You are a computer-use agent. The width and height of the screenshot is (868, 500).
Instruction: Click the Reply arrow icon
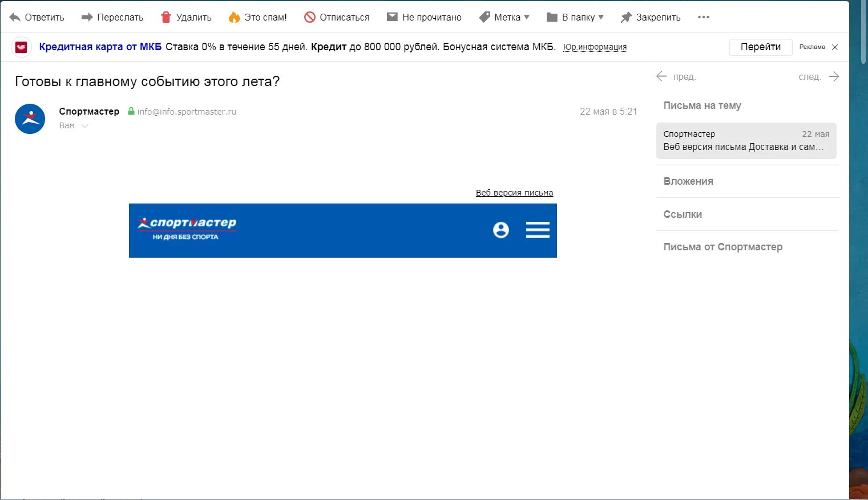[x=15, y=17]
